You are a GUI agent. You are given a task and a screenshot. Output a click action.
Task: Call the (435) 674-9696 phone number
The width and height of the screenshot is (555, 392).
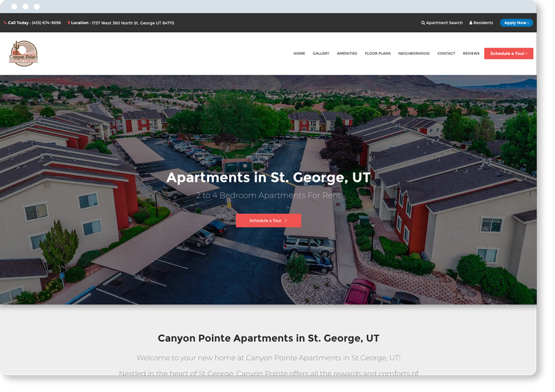[x=46, y=23]
